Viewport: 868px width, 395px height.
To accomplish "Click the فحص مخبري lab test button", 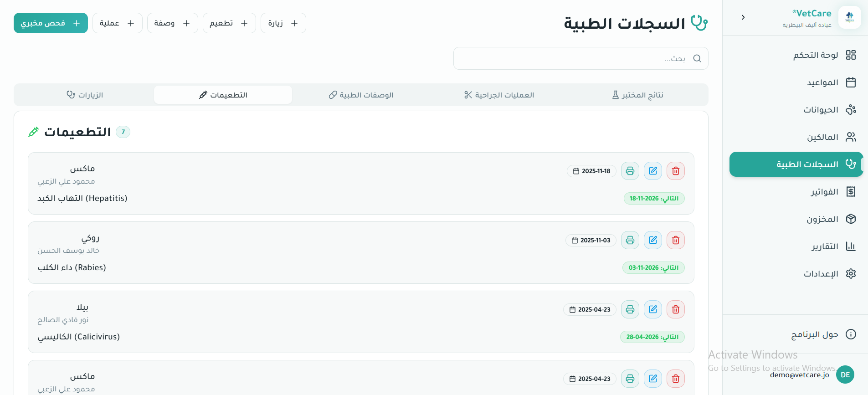I will coord(51,23).
